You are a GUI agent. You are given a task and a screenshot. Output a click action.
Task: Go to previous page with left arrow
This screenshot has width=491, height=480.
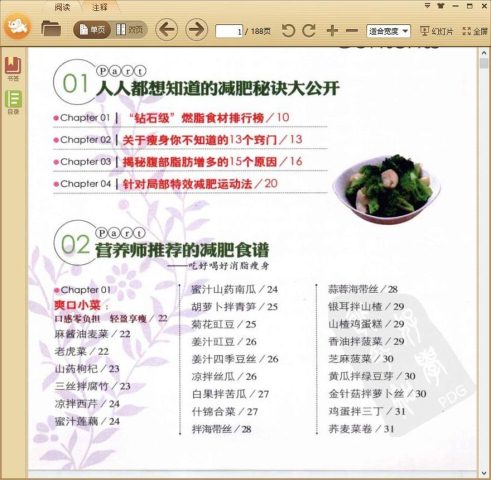pos(166,30)
